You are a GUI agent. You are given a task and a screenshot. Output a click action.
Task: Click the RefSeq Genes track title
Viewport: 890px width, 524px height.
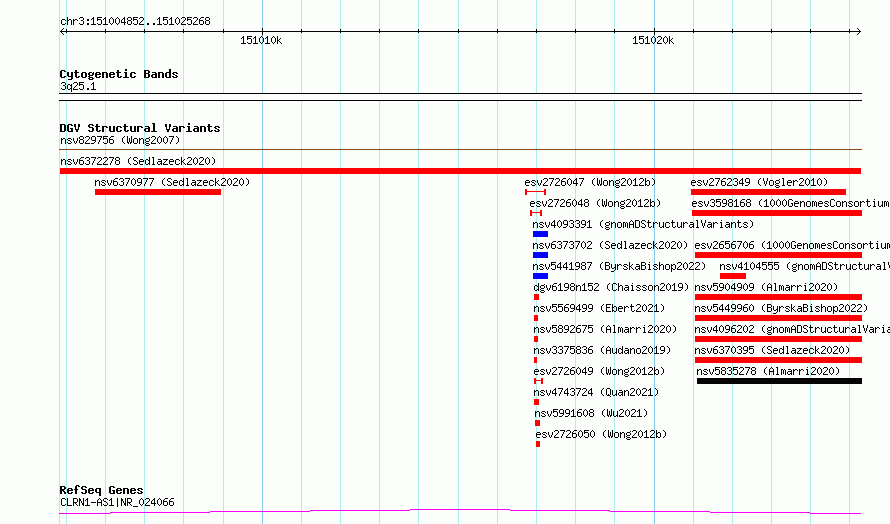click(x=101, y=490)
